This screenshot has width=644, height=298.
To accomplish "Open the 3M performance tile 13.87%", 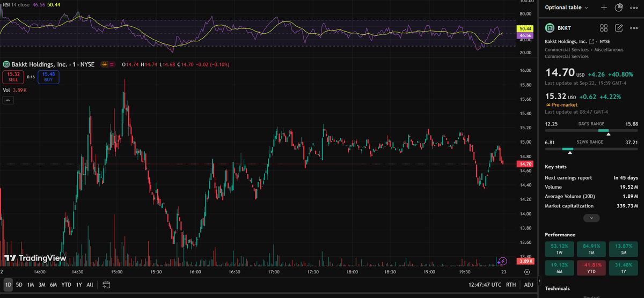I will (x=623, y=249).
